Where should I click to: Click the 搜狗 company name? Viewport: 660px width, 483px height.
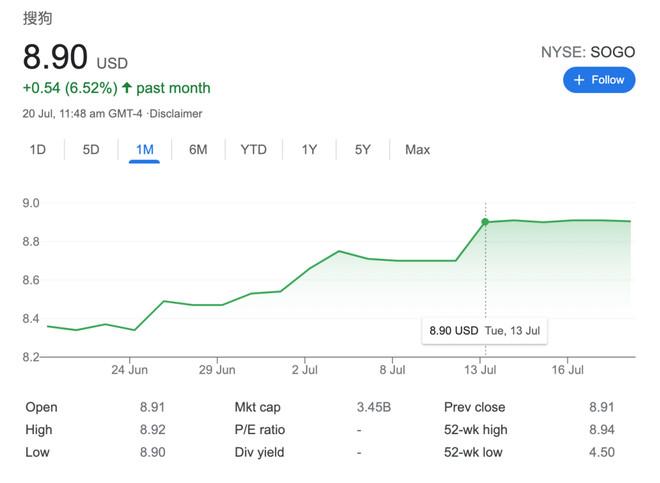(37, 18)
